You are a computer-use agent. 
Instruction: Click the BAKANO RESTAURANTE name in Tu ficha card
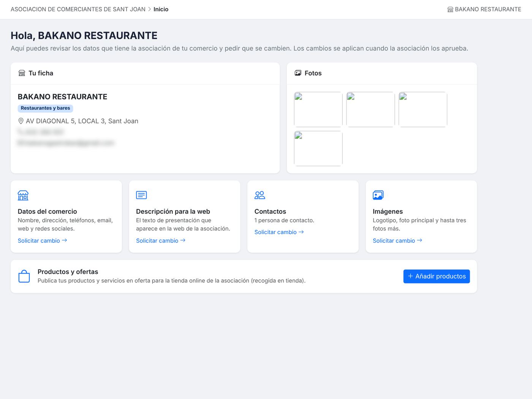63,97
